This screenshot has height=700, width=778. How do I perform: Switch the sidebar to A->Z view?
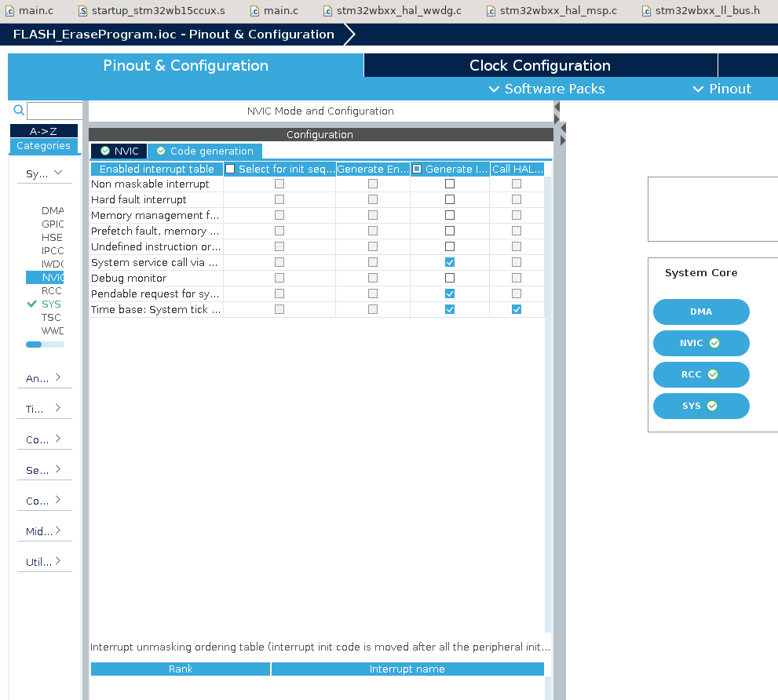[x=44, y=131]
